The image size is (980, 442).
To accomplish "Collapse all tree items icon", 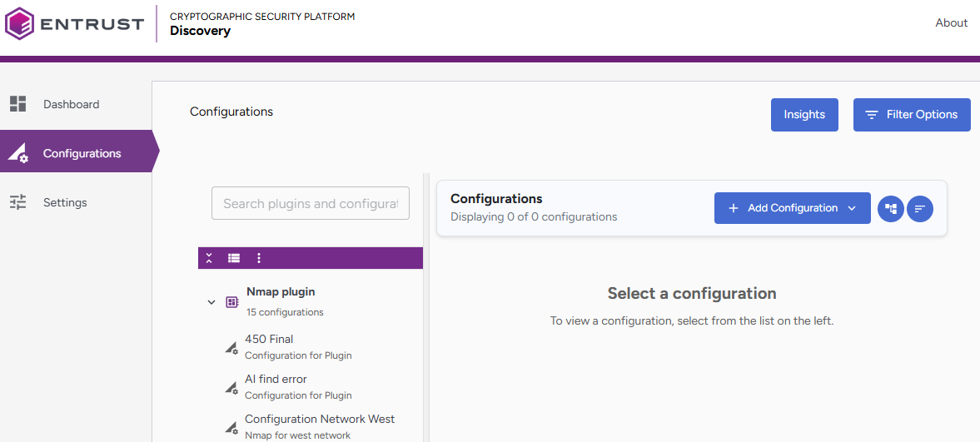I will pyautogui.click(x=209, y=259).
